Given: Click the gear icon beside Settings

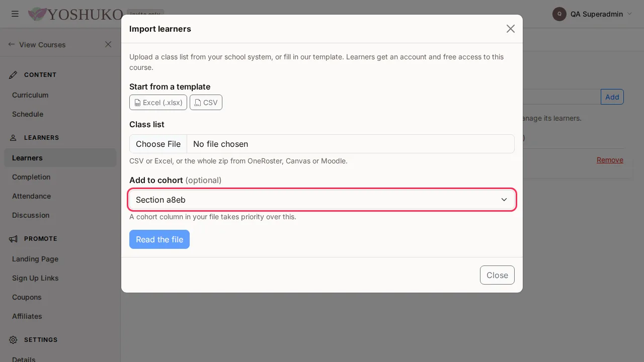Looking at the screenshot, I should [x=13, y=340].
